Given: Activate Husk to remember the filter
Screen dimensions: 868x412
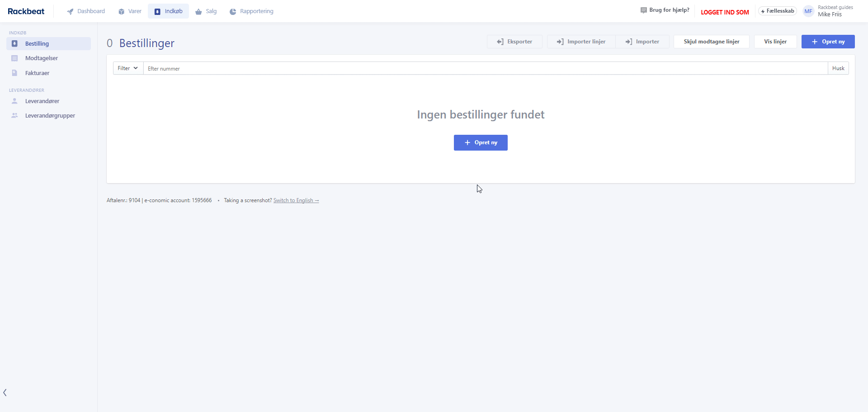Looking at the screenshot, I should pos(838,68).
